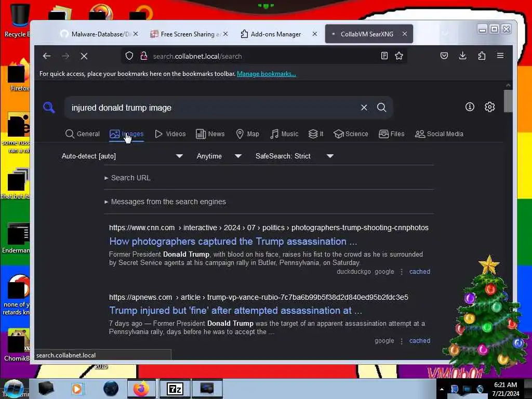
Task: Clear the search query with the X
Action: click(364, 108)
